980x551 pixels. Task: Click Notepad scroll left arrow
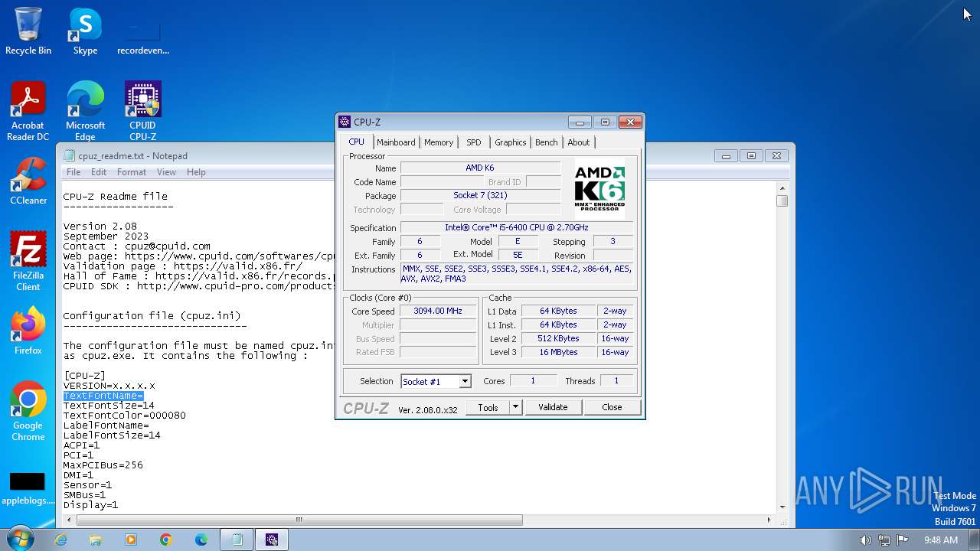point(69,520)
